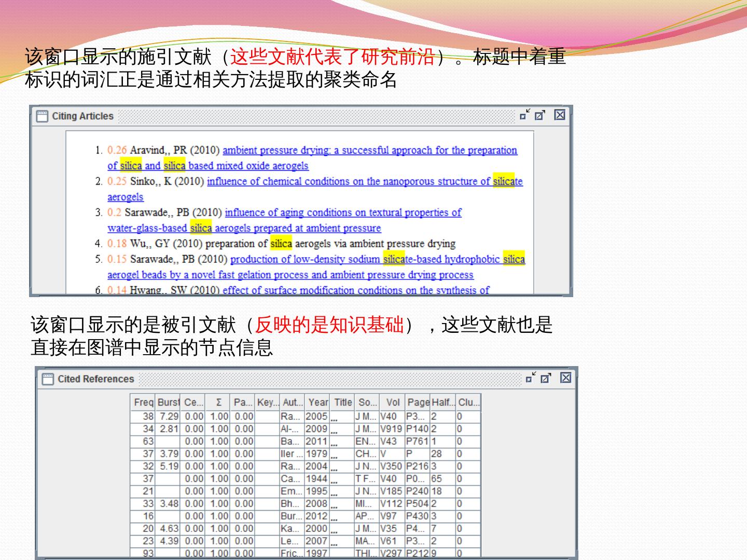This screenshot has height=560, width=747.
Task: Maximize the Cited References panel
Action: pyautogui.click(x=546, y=378)
